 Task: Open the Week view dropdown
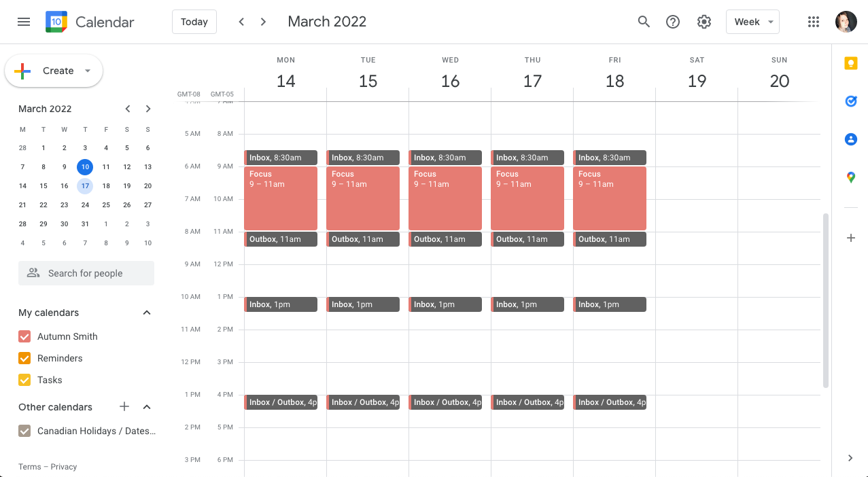pyautogui.click(x=752, y=22)
